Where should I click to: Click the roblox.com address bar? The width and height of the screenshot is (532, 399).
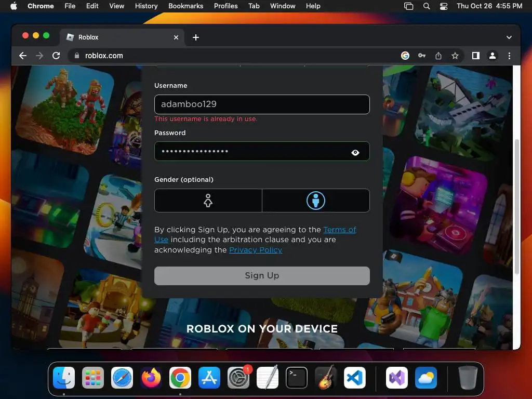click(x=234, y=56)
